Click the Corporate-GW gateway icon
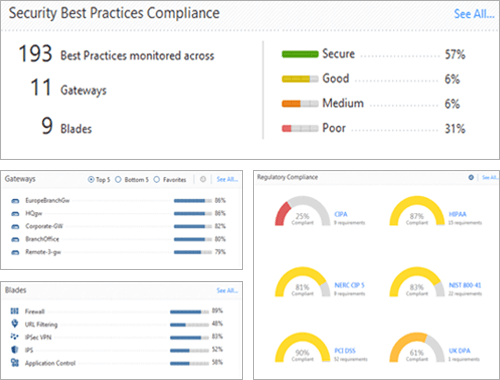Screen dimensions: 500x380 coord(15,227)
